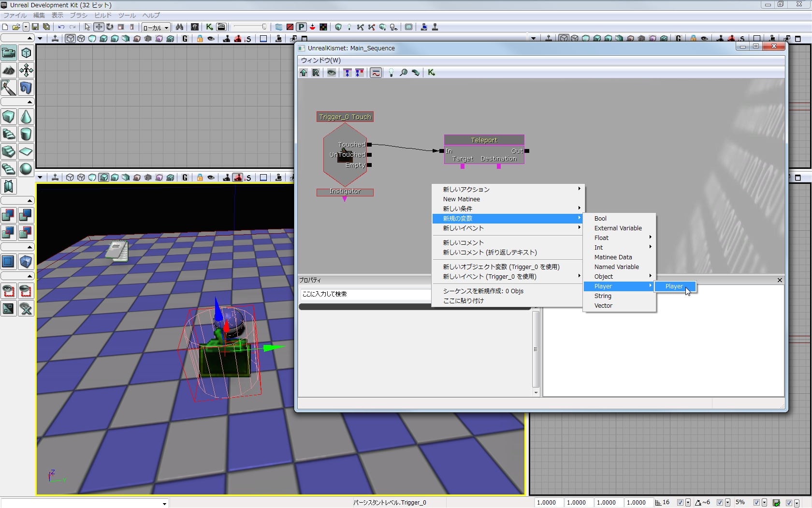Click the properties search input field
The width and height of the screenshot is (812, 508).
[x=365, y=294]
